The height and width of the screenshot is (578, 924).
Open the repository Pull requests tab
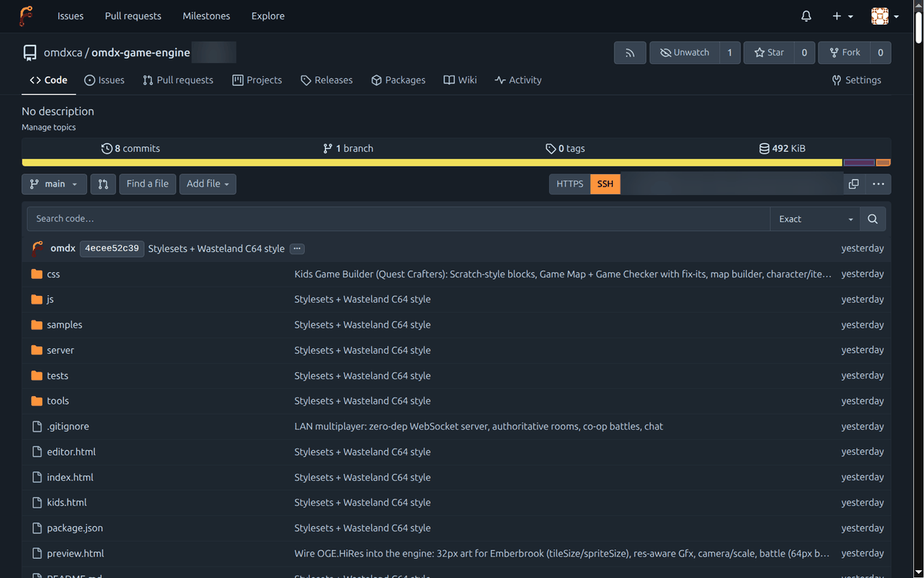pyautogui.click(x=178, y=80)
